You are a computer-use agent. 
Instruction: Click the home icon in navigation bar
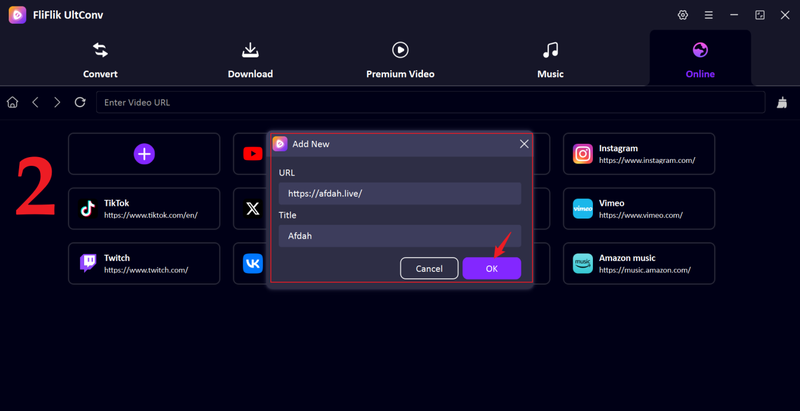[x=13, y=102]
